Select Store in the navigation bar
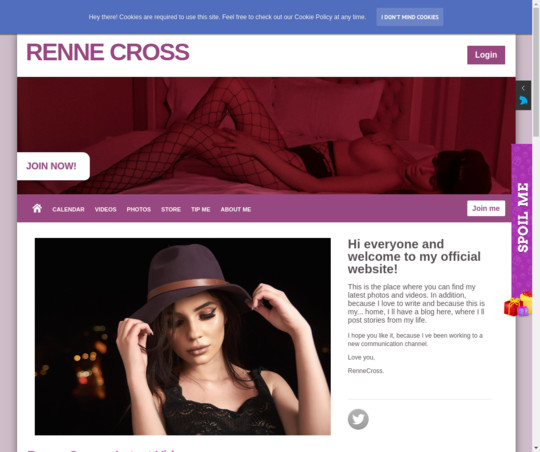540x452 pixels. pyautogui.click(x=171, y=209)
